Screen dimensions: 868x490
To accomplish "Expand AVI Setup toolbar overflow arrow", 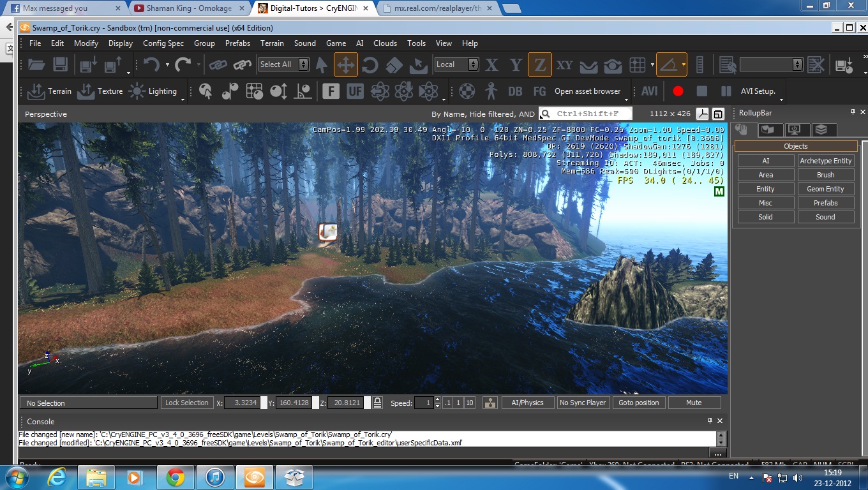I will point(781,100).
